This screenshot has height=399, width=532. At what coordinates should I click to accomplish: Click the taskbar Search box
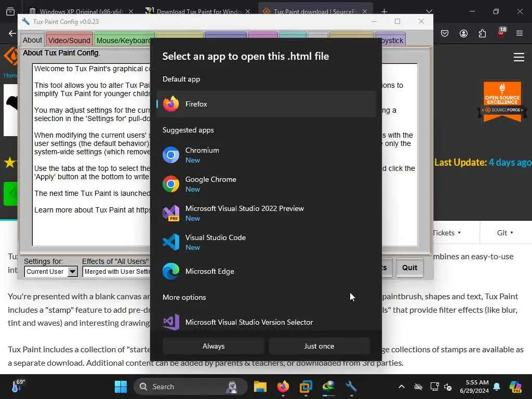[x=191, y=387]
